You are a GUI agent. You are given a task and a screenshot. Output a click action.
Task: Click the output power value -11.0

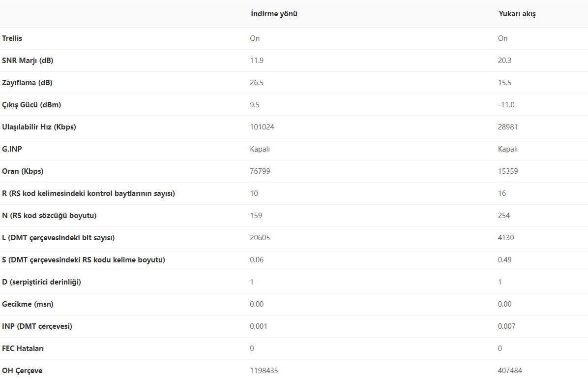pos(506,105)
